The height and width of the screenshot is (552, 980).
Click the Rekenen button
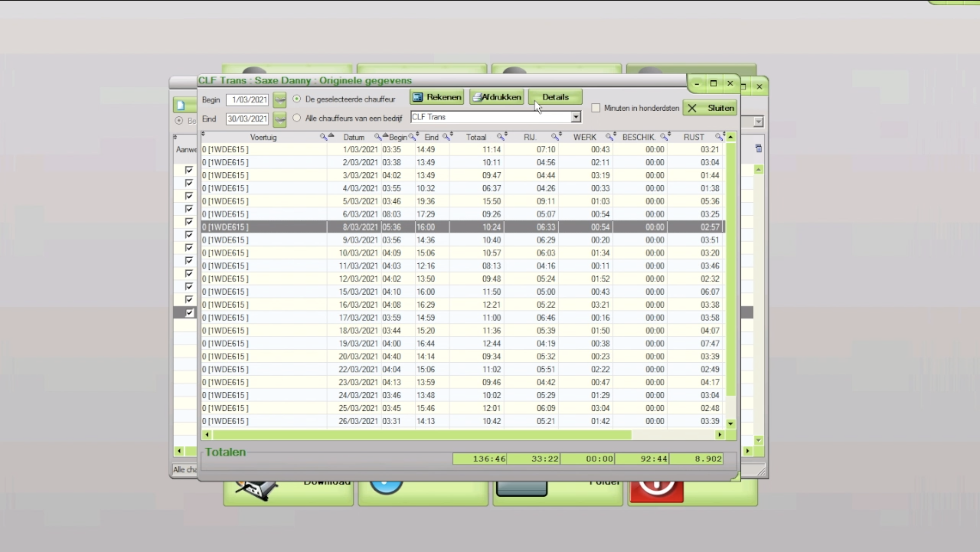point(437,97)
